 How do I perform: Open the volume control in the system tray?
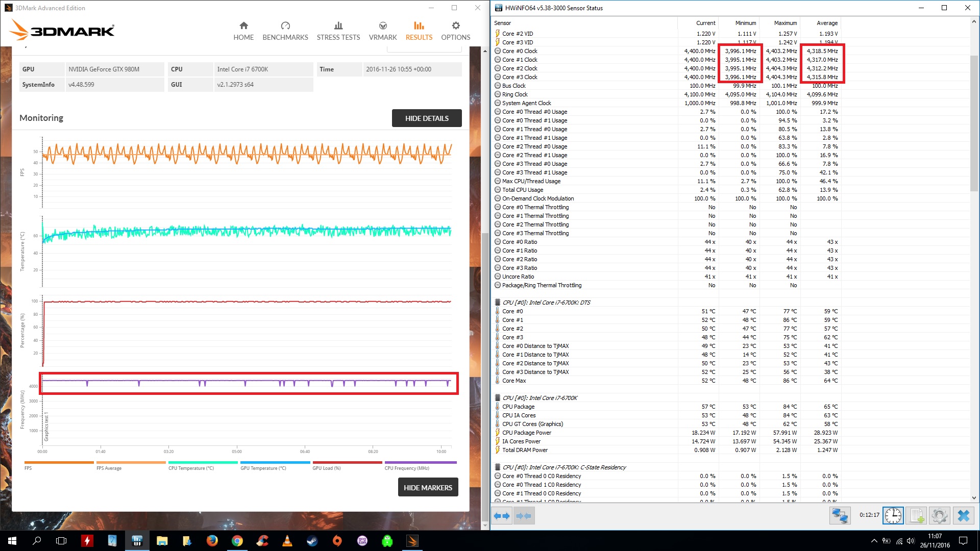click(911, 541)
